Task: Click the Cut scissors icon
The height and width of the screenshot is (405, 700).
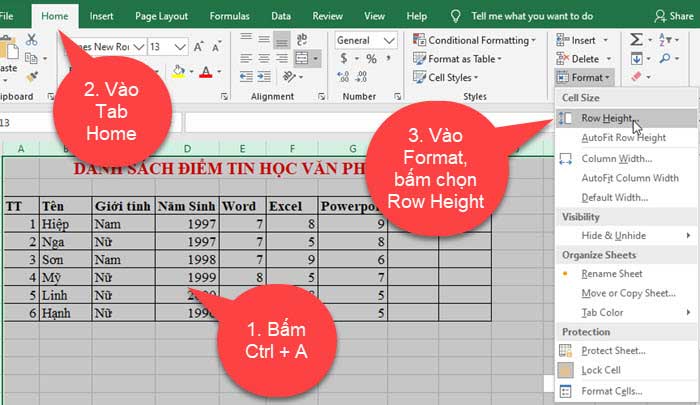Action: (x=31, y=39)
